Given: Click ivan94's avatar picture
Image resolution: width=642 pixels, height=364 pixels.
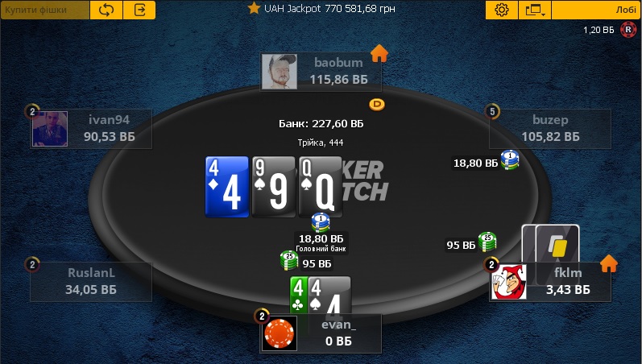Looking at the screenshot, I should click(50, 129).
